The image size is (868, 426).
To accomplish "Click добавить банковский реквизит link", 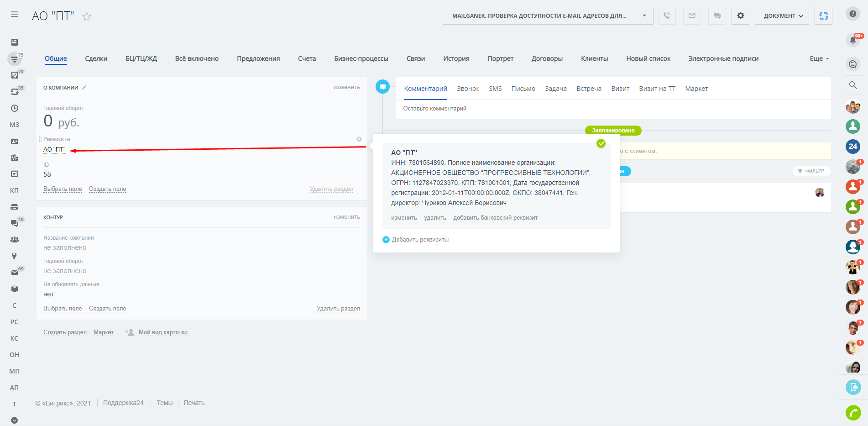I will pos(495,218).
